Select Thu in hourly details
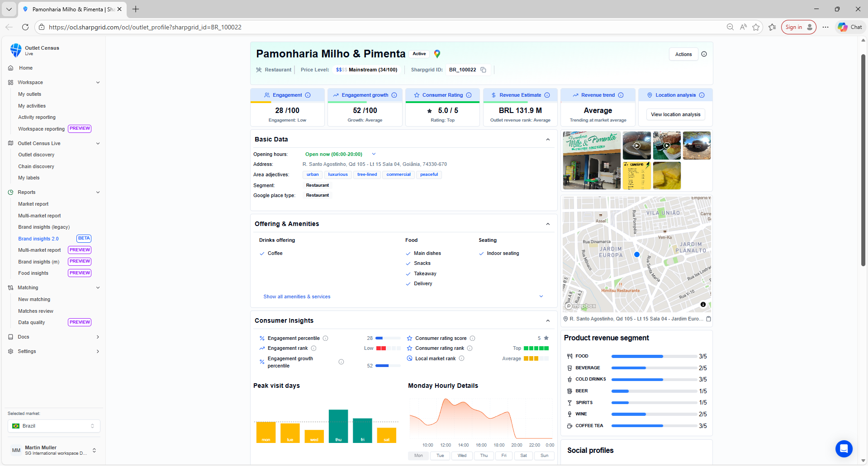Image resolution: width=868 pixels, height=466 pixels. [x=484, y=456]
